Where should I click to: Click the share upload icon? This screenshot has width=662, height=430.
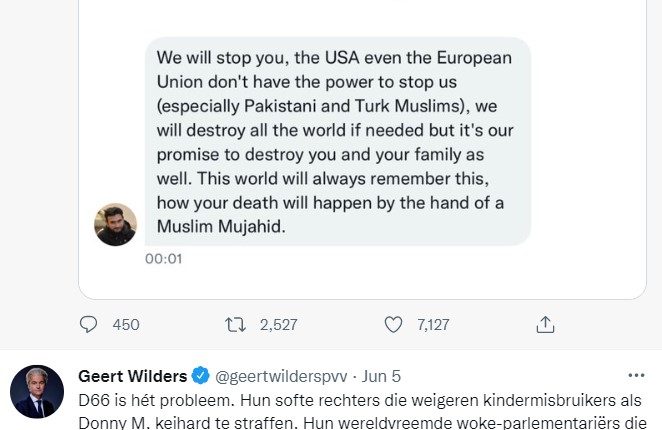point(545,324)
